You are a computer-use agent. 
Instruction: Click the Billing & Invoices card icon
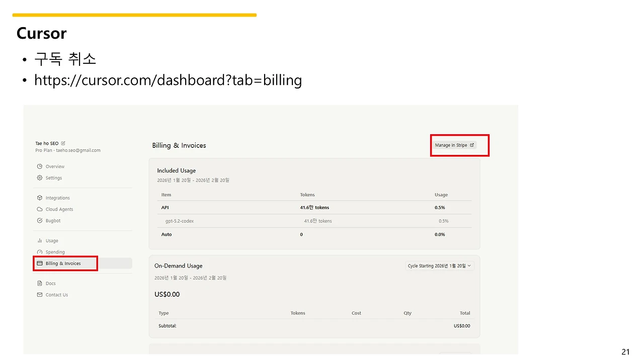[40, 263]
